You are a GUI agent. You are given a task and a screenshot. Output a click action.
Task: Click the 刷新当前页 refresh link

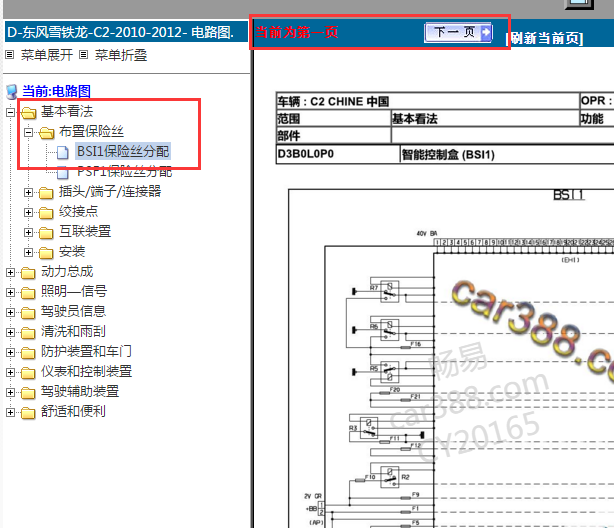tap(544, 38)
